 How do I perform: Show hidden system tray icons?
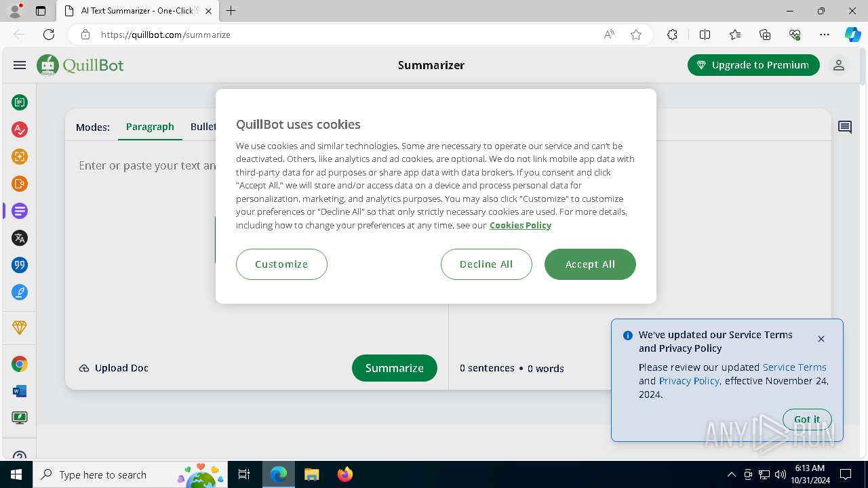coord(731,474)
